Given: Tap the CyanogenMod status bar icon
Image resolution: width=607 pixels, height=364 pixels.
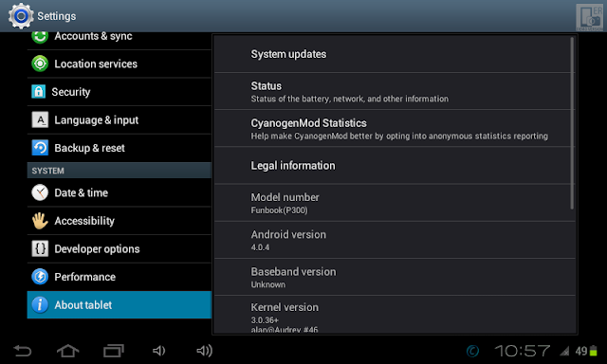Looking at the screenshot, I should [x=472, y=352].
